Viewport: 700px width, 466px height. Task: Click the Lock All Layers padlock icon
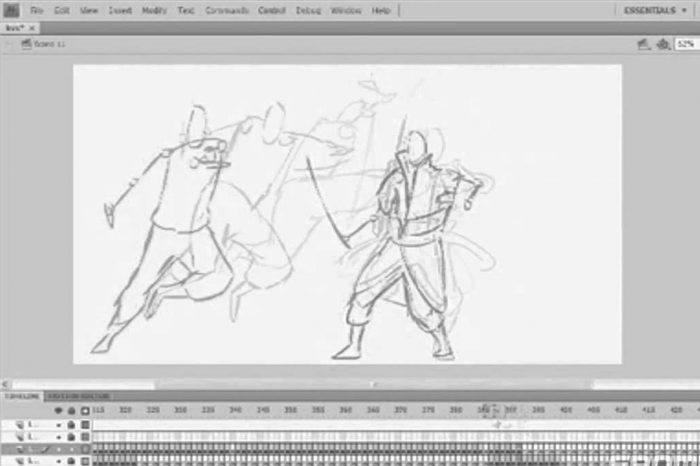[x=71, y=410]
